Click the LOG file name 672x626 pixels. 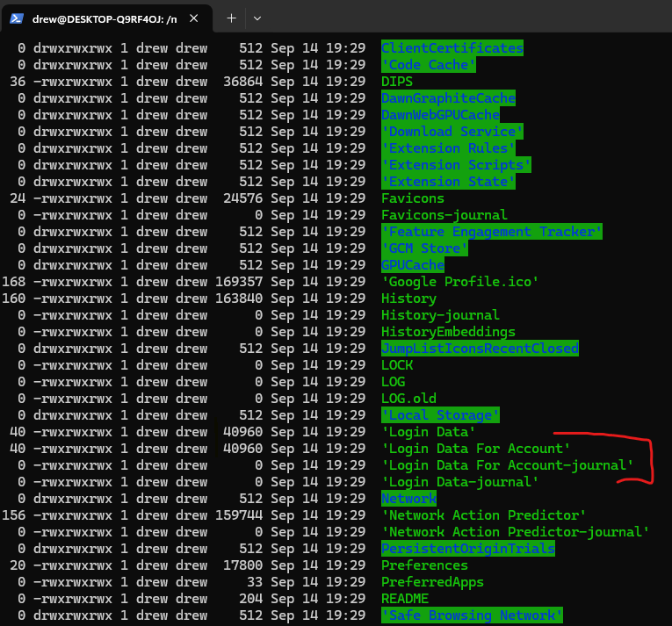[393, 382]
